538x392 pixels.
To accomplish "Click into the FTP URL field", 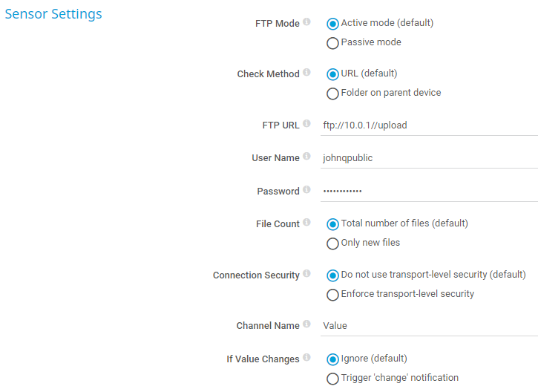I will pos(429,125).
